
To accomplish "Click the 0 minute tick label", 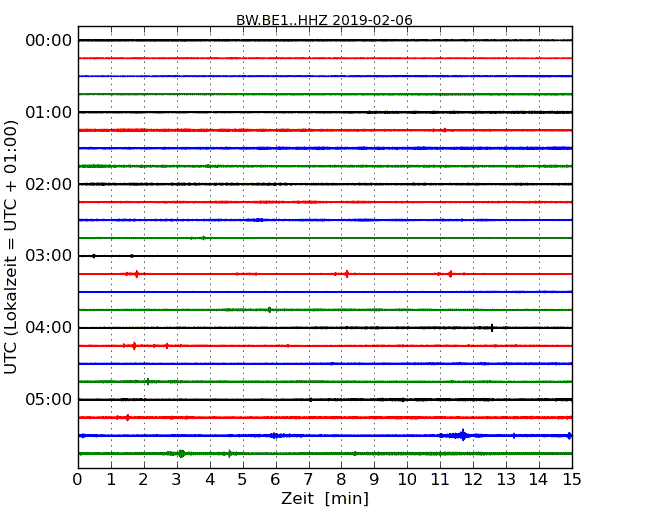I will click(78, 480).
